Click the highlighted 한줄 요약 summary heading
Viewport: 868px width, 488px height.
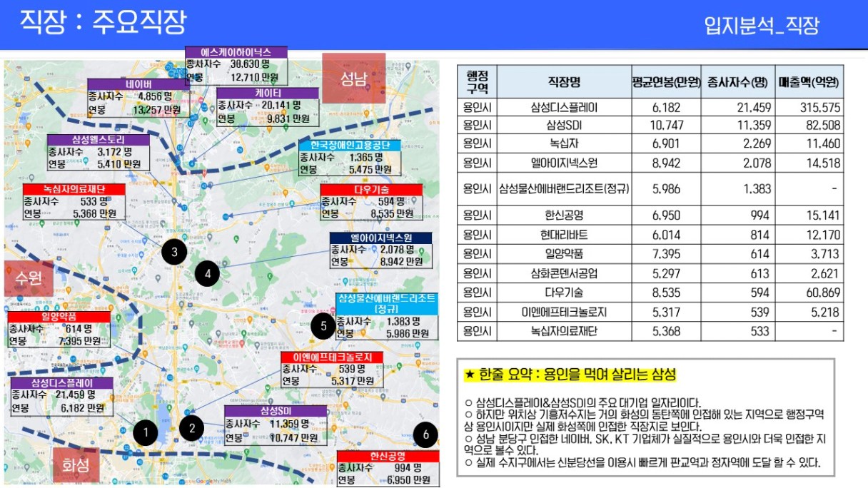pos(570,375)
